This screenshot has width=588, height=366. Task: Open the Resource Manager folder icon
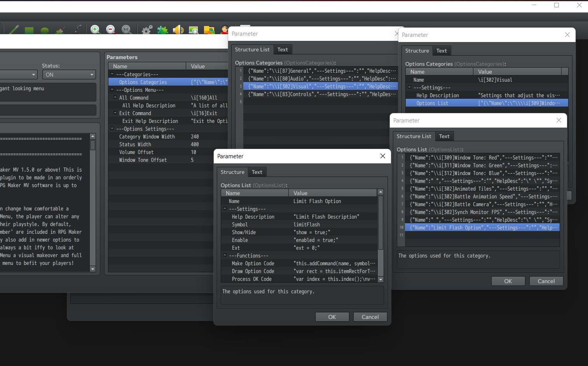pyautogui.click(x=209, y=30)
